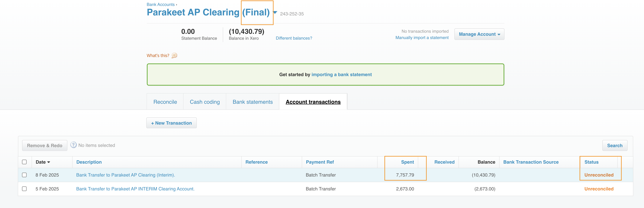
Task: Switch to the Reconcile tab
Action: coord(165,102)
